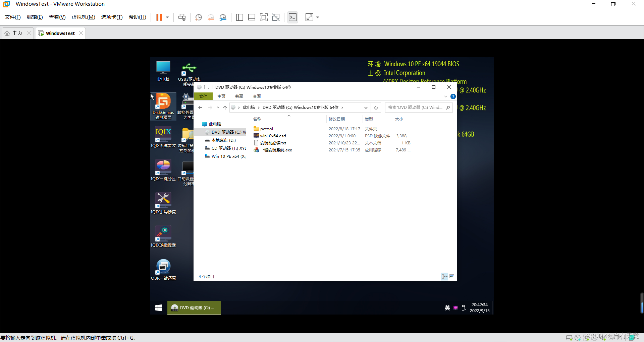Switch to large icons view in Explorer

coord(452,277)
